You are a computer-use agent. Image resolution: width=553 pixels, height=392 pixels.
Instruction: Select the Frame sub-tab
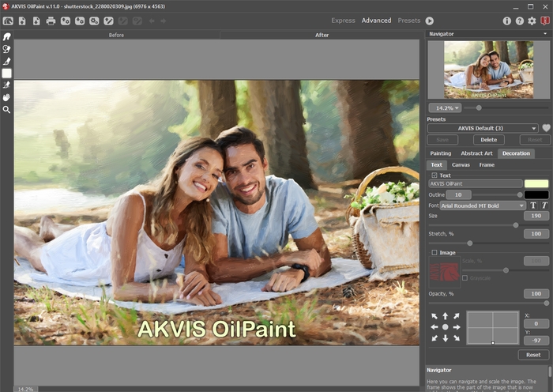pyautogui.click(x=487, y=164)
